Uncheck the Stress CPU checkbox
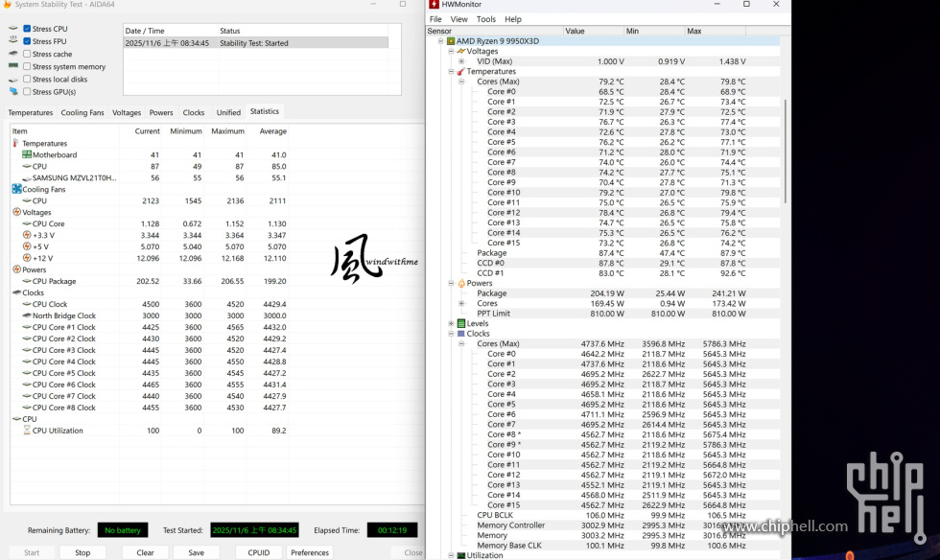Image resolution: width=940 pixels, height=560 pixels. click(27, 29)
